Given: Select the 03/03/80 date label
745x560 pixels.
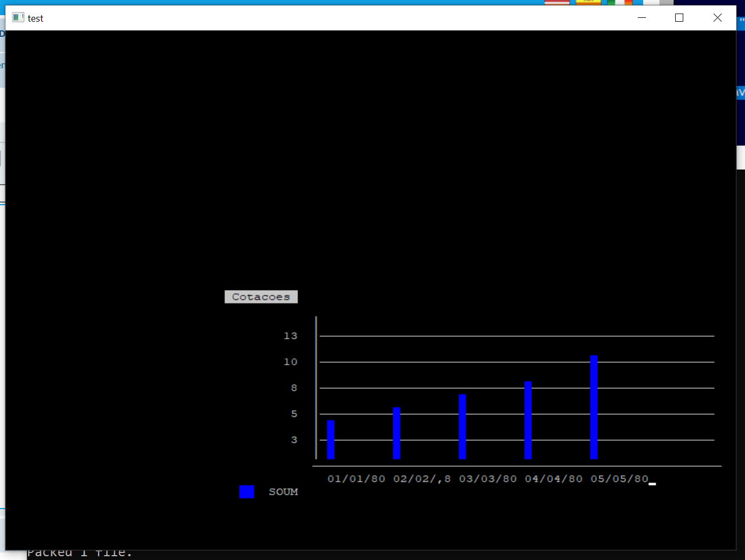Looking at the screenshot, I should click(488, 479).
